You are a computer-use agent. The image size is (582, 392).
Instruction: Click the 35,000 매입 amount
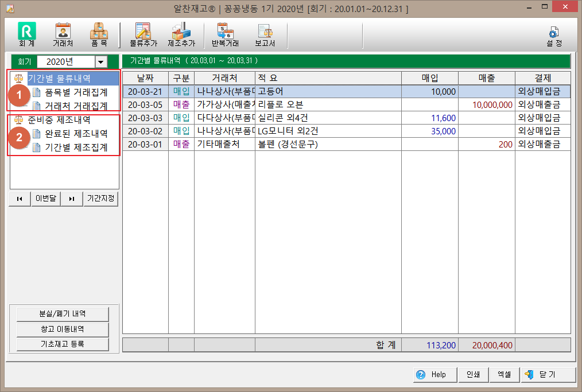tap(443, 131)
